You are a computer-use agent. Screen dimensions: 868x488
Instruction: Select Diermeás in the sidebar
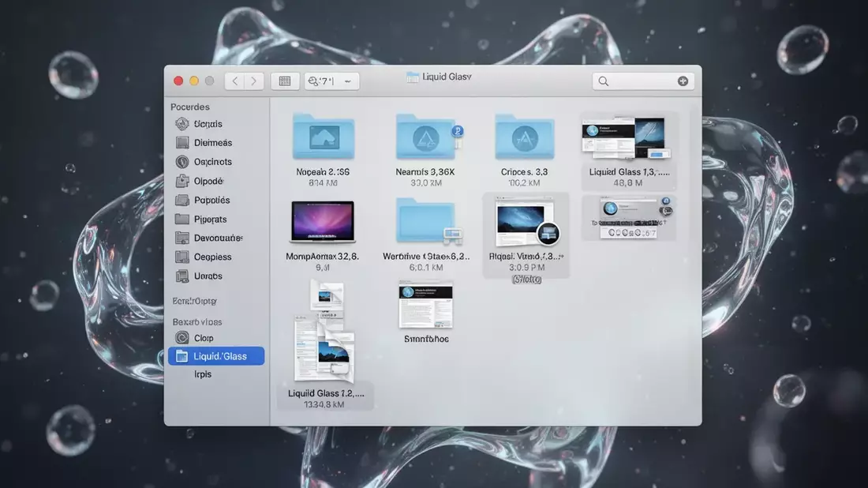pyautogui.click(x=212, y=142)
